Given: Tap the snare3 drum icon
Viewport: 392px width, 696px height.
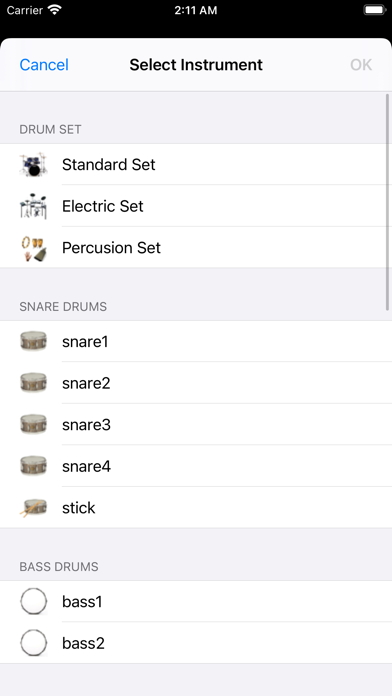Looking at the screenshot, I should pyautogui.click(x=33, y=424).
